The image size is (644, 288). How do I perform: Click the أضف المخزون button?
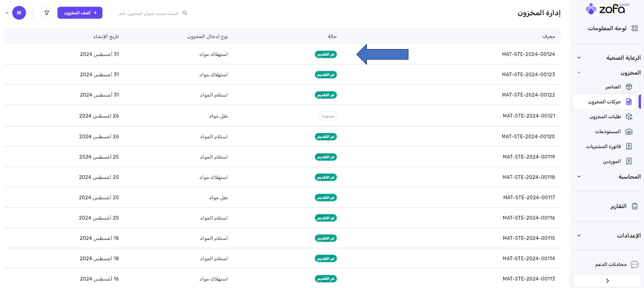tap(80, 13)
